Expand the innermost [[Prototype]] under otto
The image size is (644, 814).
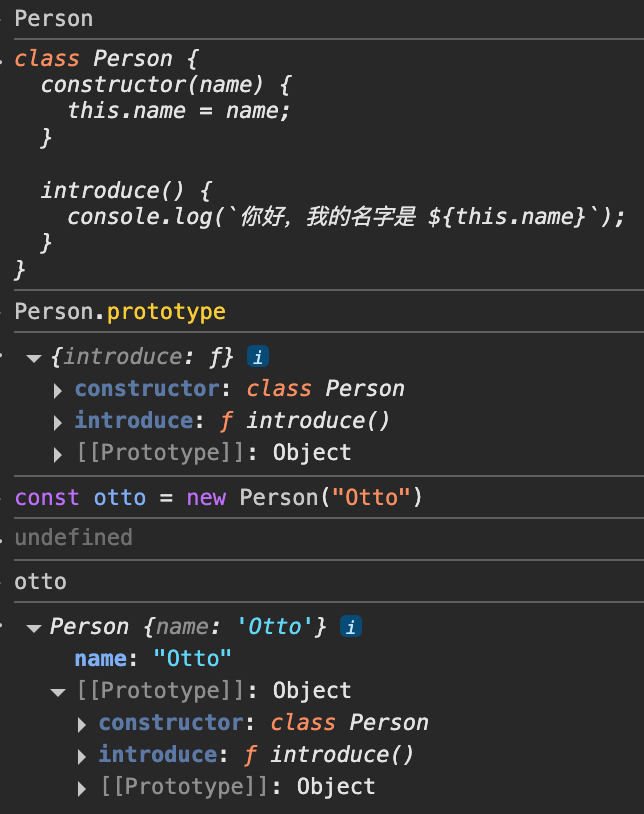point(82,787)
